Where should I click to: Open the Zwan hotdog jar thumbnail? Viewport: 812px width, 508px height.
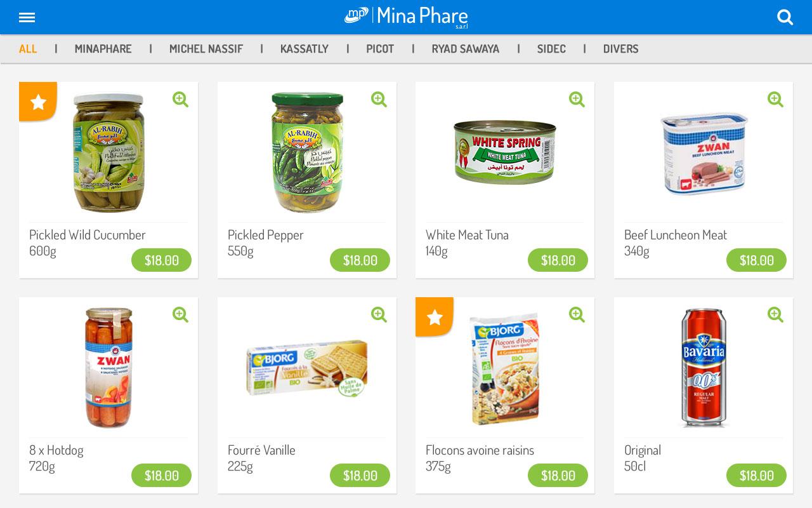(x=109, y=368)
